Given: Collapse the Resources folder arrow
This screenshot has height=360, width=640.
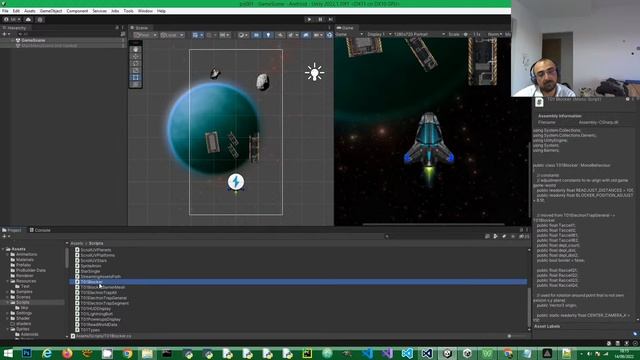Looking at the screenshot, I should [x=7, y=281].
